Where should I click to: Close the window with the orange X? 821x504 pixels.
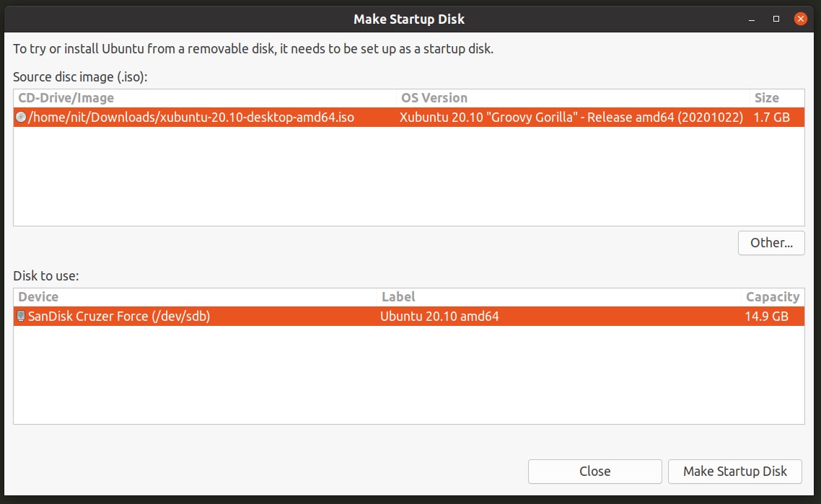[x=801, y=19]
